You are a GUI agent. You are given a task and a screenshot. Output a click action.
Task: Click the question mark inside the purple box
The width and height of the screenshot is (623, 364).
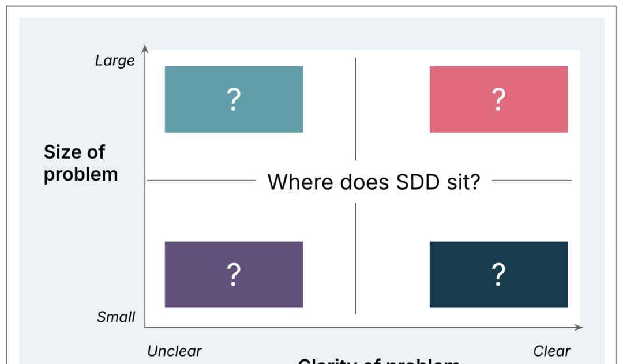point(234,275)
